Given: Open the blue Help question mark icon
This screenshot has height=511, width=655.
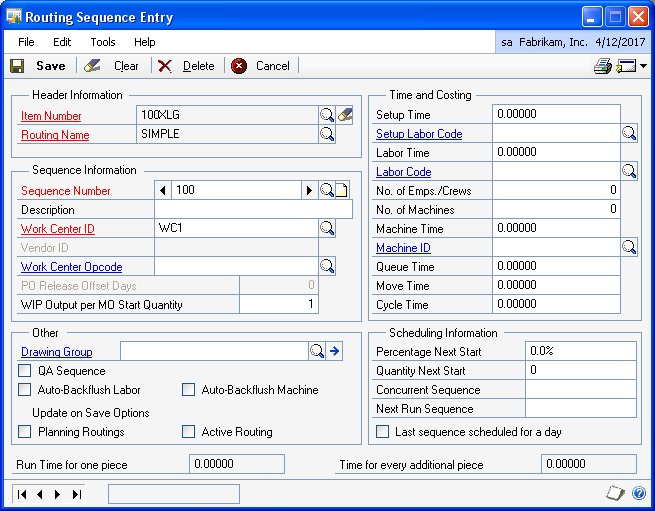Looking at the screenshot, I should 639,493.
